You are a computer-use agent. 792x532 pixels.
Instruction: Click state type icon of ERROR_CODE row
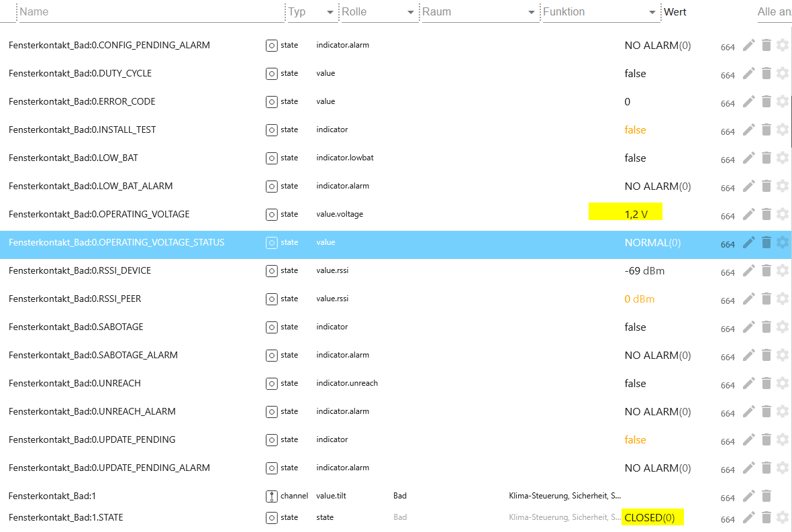tap(272, 102)
